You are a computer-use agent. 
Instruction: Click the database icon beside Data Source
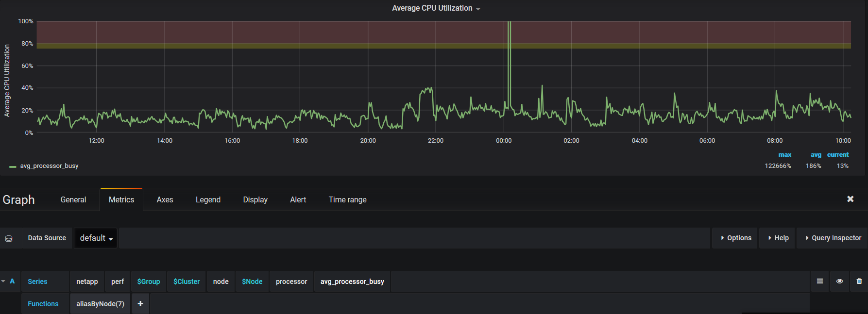point(9,238)
